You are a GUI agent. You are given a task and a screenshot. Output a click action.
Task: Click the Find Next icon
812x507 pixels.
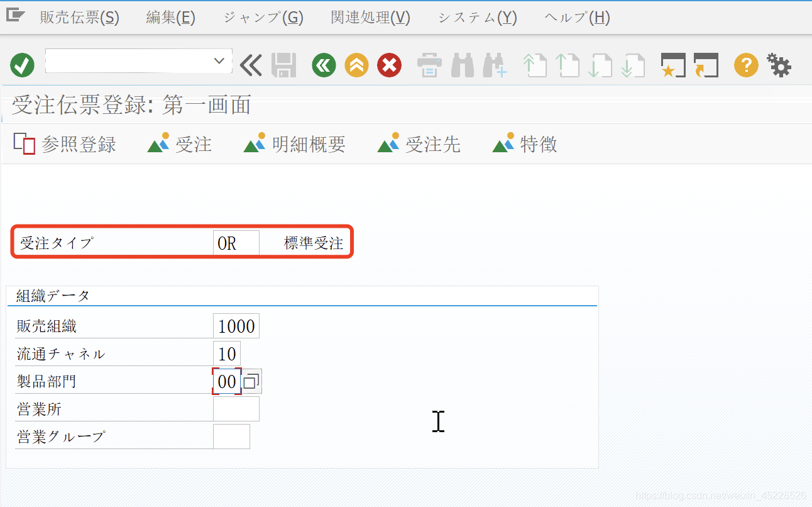pyautogui.click(x=495, y=65)
